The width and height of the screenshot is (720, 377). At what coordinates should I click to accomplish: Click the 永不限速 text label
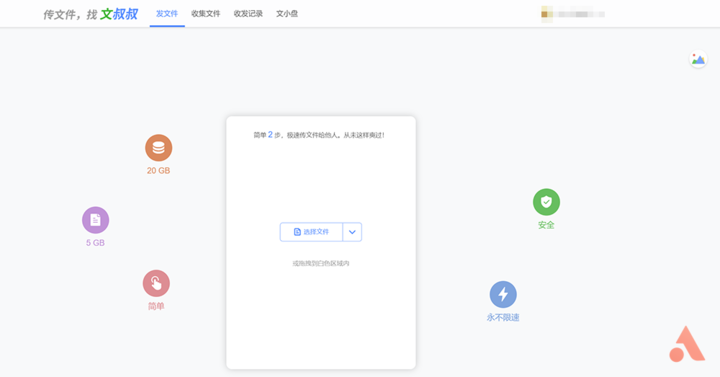point(503,317)
